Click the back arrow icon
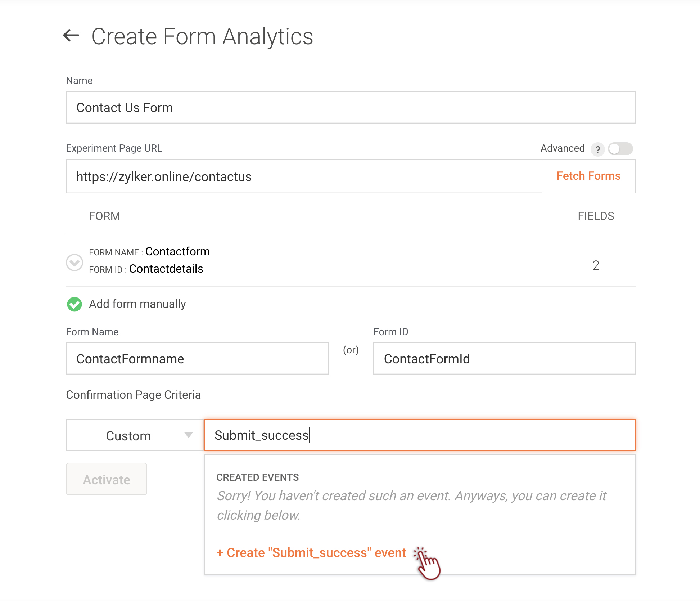Screen dimensions: 700x601 tap(71, 35)
